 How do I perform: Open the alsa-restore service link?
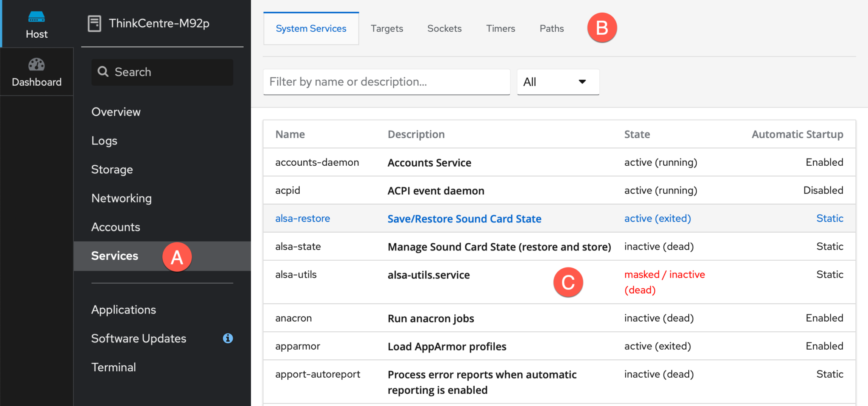point(302,218)
